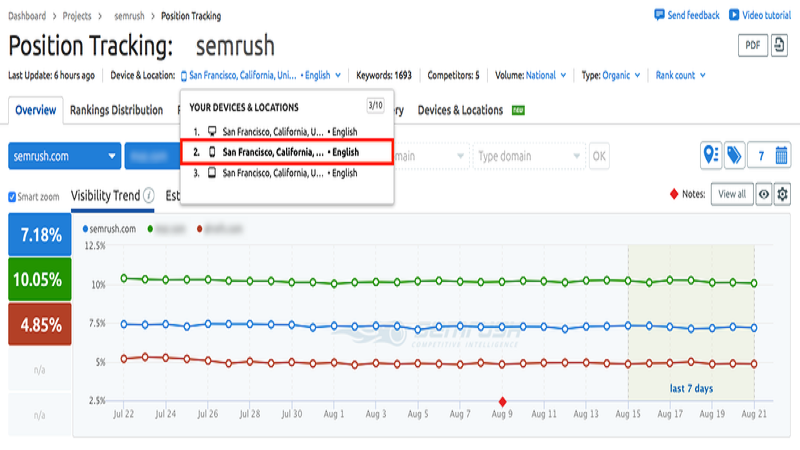800x450 pixels.
Task: Open the partially hidden domain combo box
Action: click(430, 156)
